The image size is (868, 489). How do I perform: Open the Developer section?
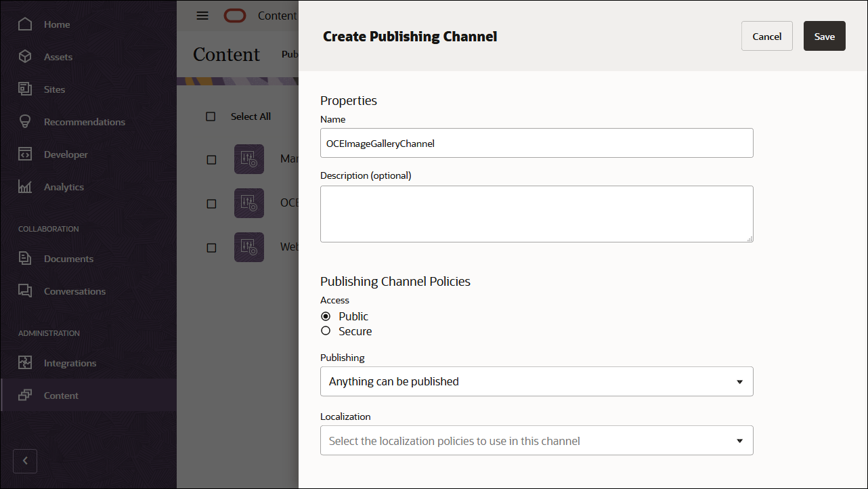67,154
